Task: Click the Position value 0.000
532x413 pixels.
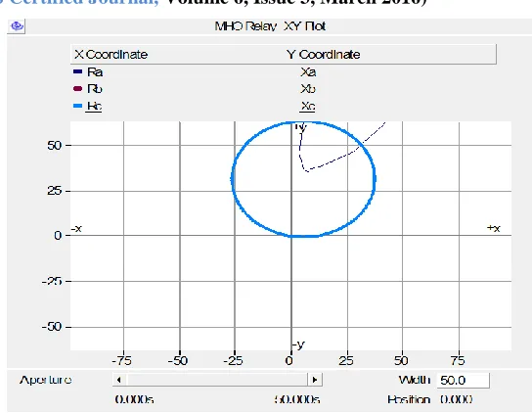Action: [x=457, y=399]
